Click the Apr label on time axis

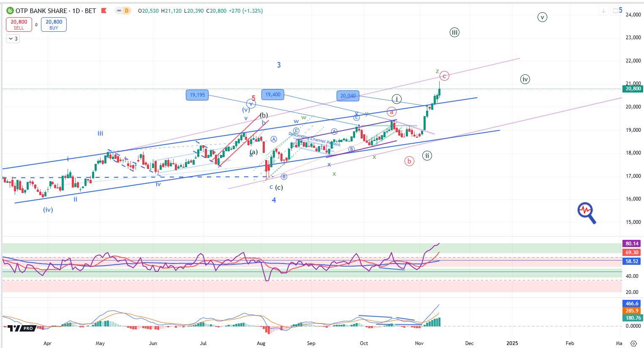tap(47, 343)
